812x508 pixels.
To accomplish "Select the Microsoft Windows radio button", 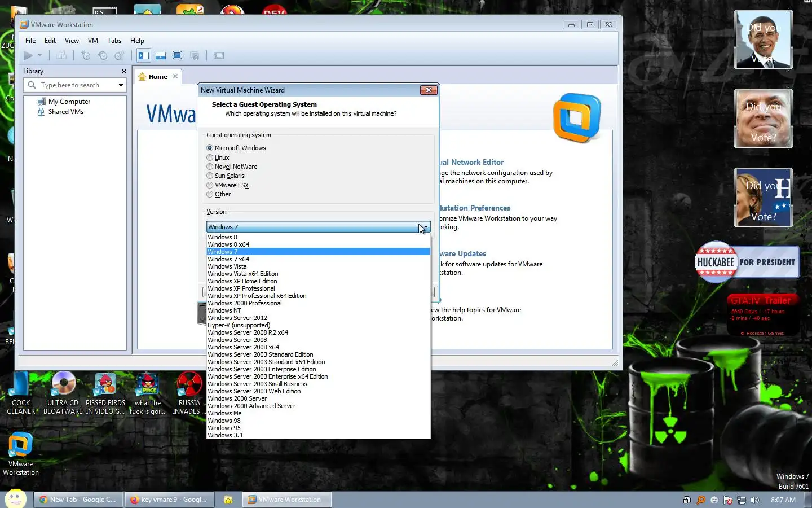I will 210,148.
